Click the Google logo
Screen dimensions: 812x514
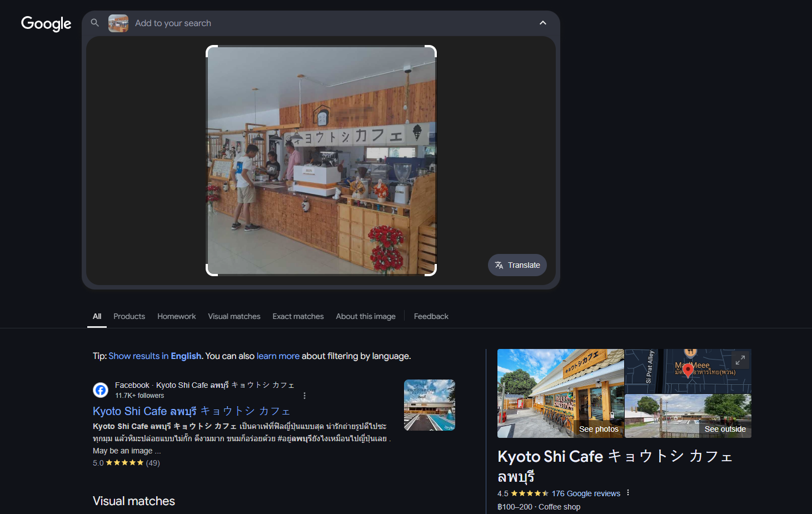pyautogui.click(x=46, y=23)
